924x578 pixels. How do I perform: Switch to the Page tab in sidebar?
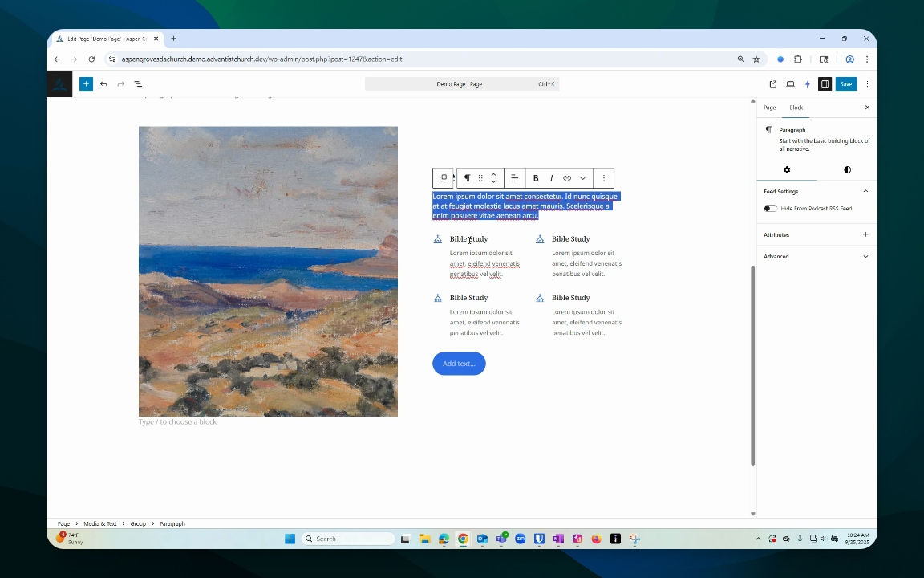coord(770,108)
